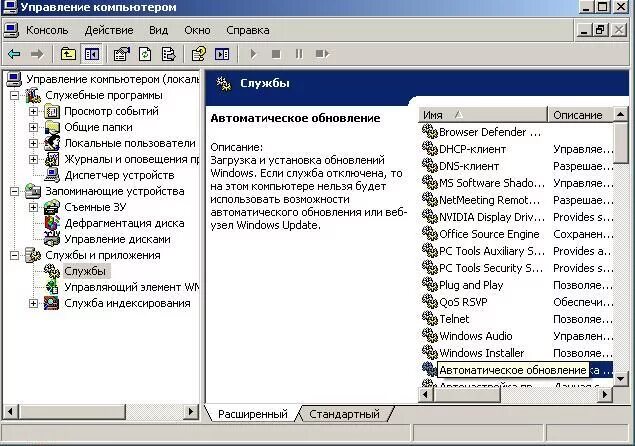Sort services by the Описание column header
The width and height of the screenshot is (635, 446).
[580, 115]
